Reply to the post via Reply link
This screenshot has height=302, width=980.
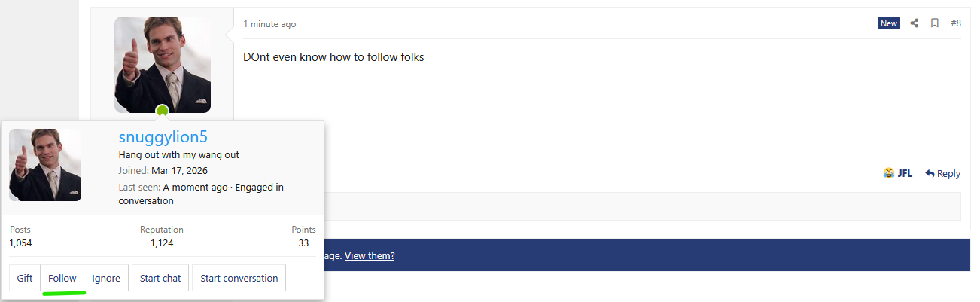942,173
